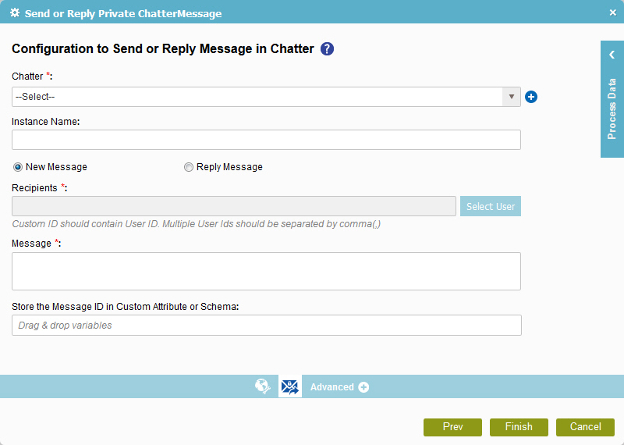
Task: Open the globe settings tab icon
Action: click(x=263, y=386)
